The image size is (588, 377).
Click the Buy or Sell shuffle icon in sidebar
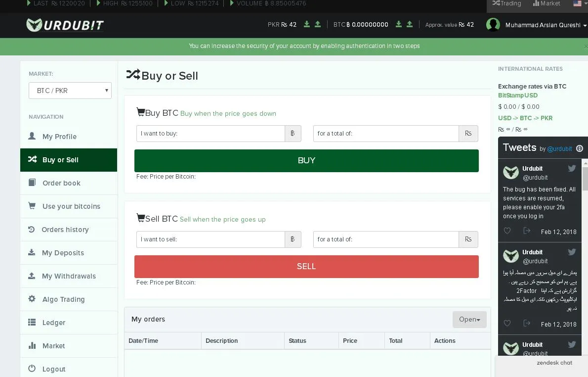click(32, 159)
